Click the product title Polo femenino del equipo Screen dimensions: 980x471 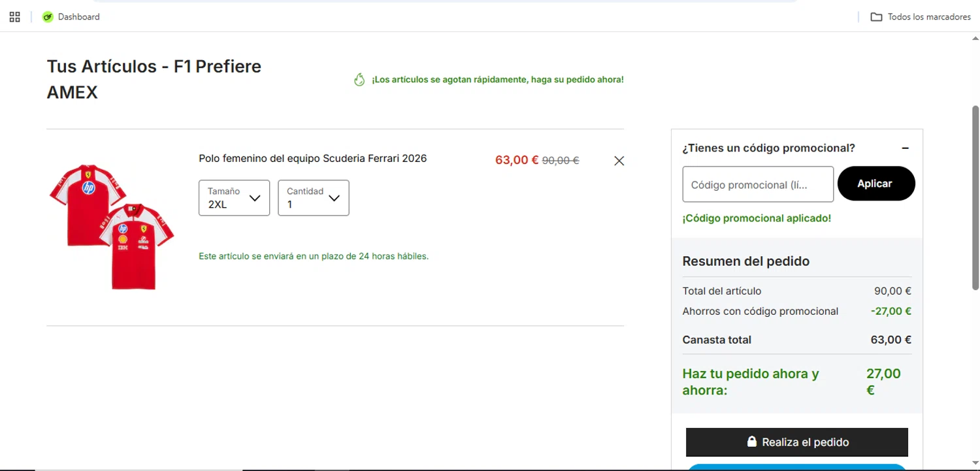pyautogui.click(x=312, y=158)
